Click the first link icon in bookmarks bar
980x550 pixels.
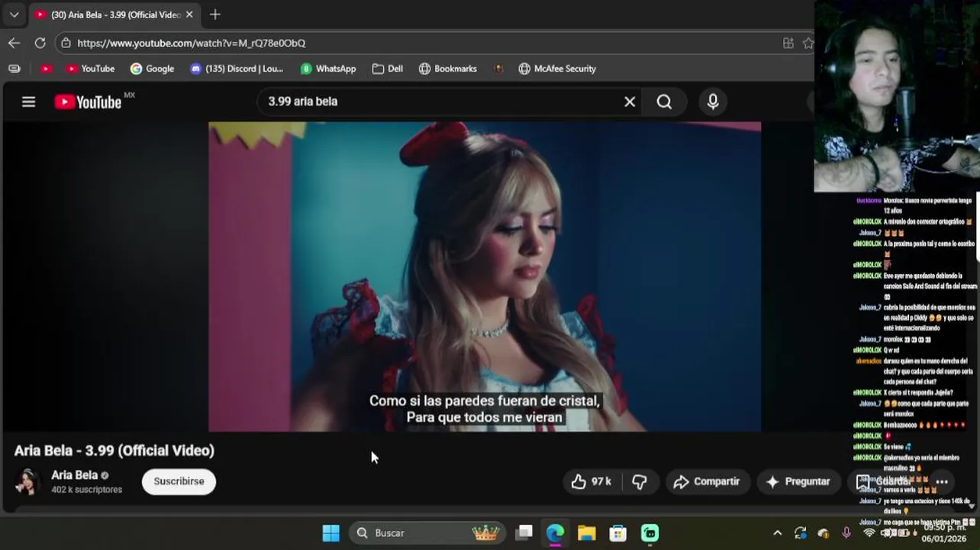pos(14,69)
